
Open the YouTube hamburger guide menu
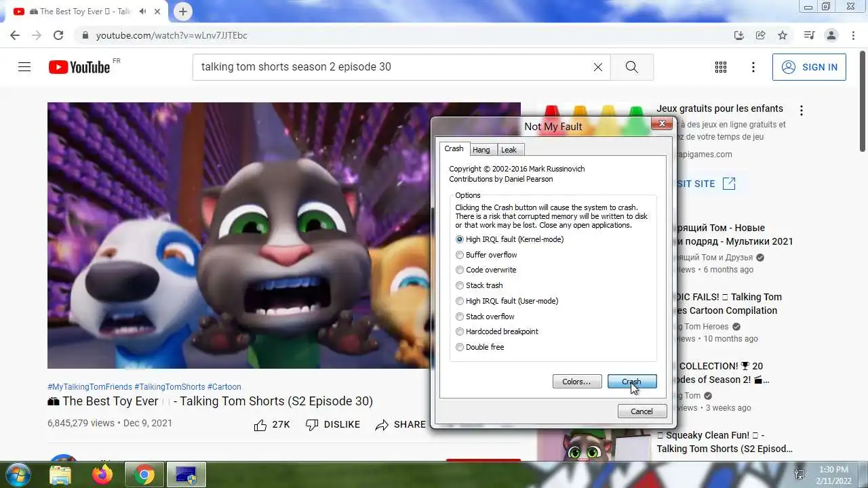click(x=24, y=67)
